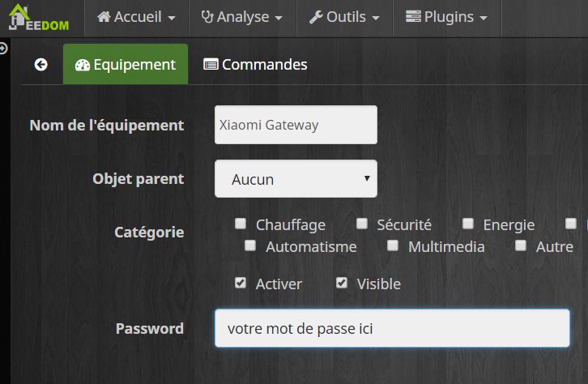Open the Plugins menu
588x384 pixels.
coord(446,17)
